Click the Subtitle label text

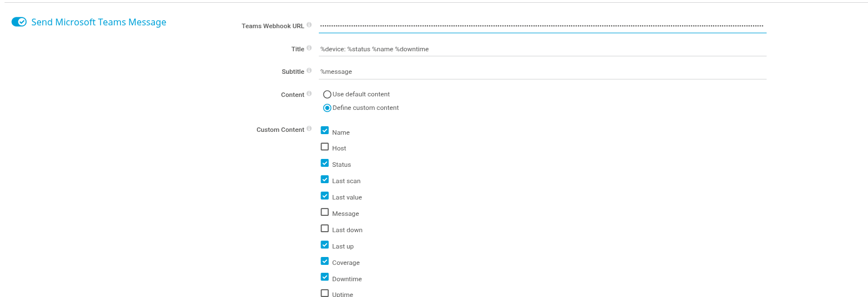tap(293, 72)
